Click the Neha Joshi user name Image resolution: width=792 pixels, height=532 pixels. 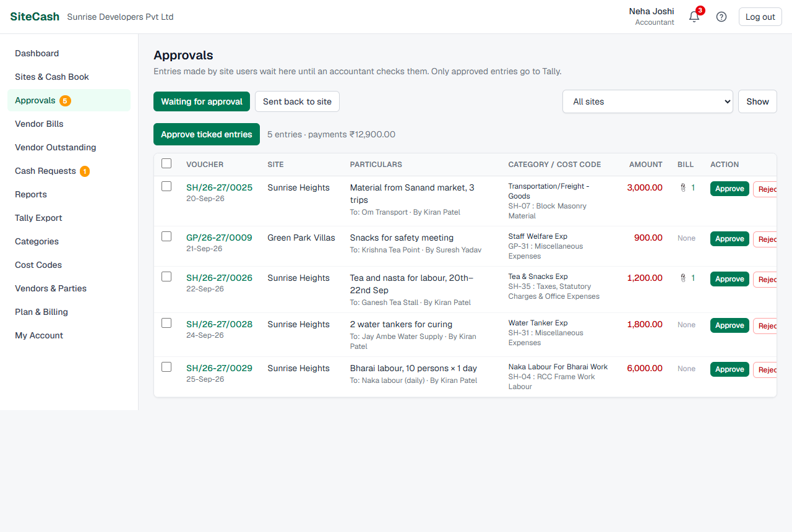pyautogui.click(x=652, y=11)
